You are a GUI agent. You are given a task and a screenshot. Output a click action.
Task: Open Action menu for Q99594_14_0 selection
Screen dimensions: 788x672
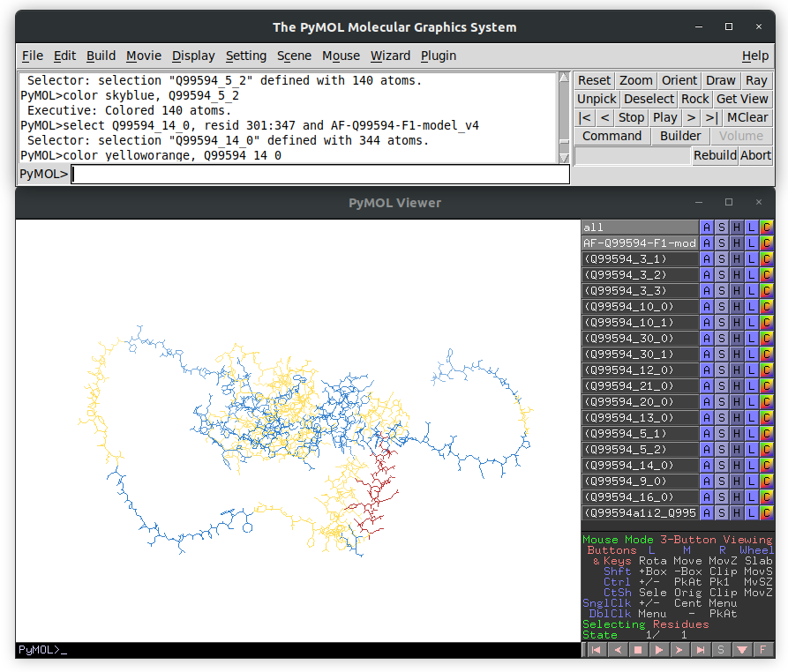pyautogui.click(x=707, y=466)
